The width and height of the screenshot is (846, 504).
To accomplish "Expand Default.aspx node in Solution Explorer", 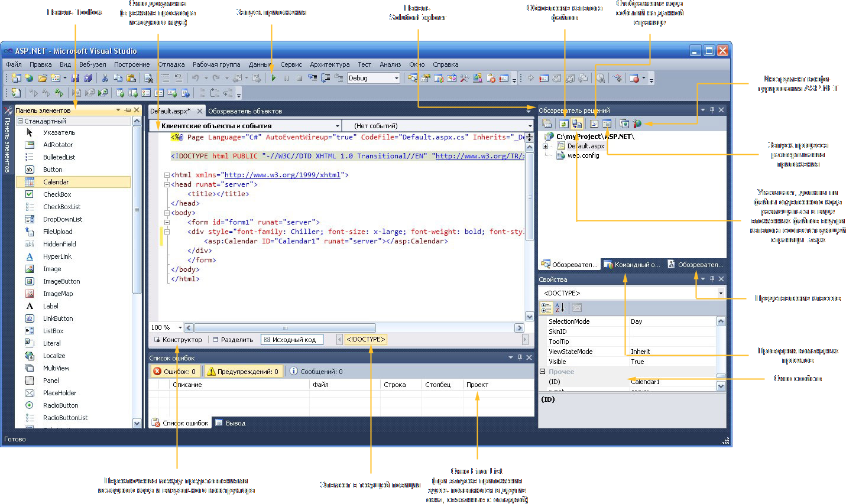I will (545, 146).
